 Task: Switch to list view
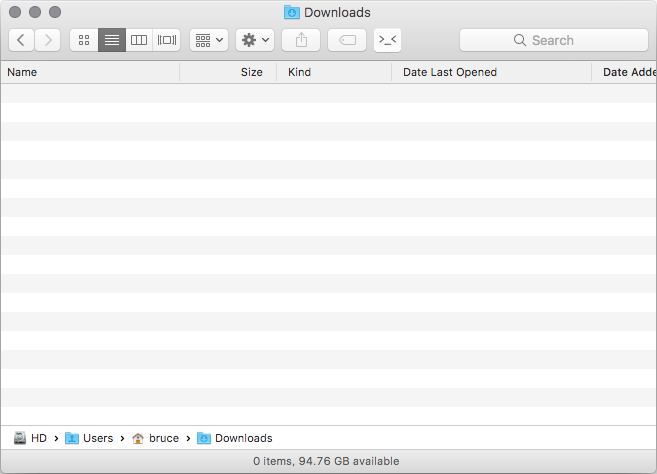pos(112,40)
